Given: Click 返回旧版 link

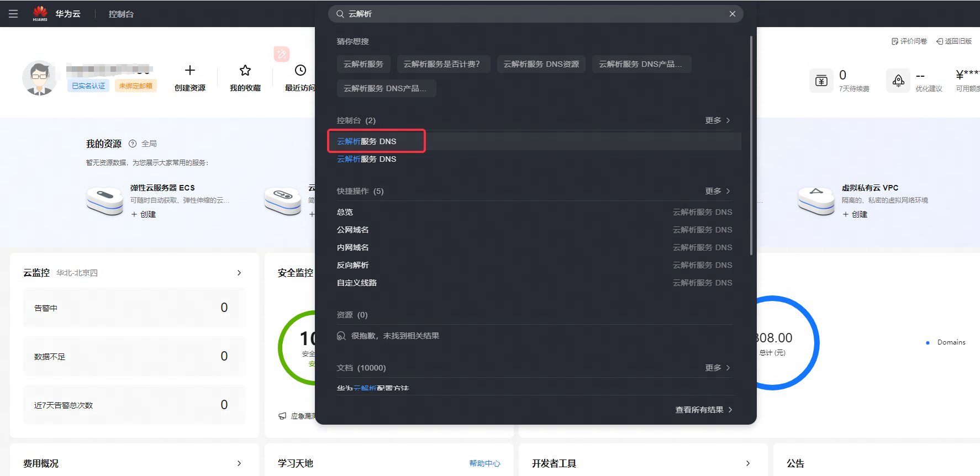Looking at the screenshot, I should (954, 41).
